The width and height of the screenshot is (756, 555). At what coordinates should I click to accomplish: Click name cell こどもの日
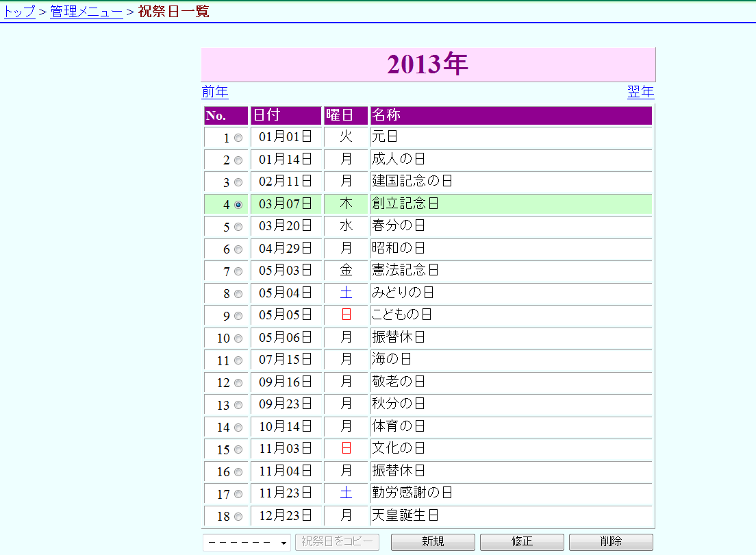click(511, 315)
